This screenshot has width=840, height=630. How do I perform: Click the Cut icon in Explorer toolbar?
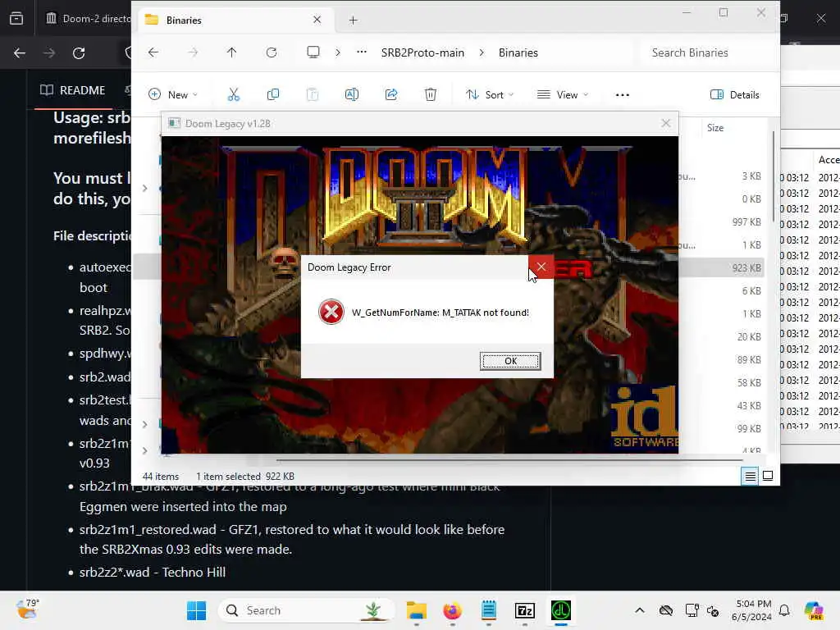point(234,95)
